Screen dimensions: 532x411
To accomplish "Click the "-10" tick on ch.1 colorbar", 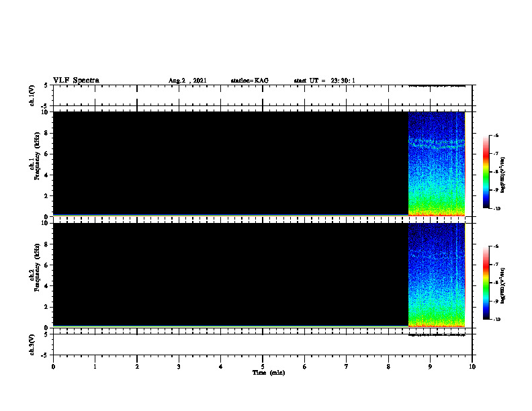I will pyautogui.click(x=496, y=209).
